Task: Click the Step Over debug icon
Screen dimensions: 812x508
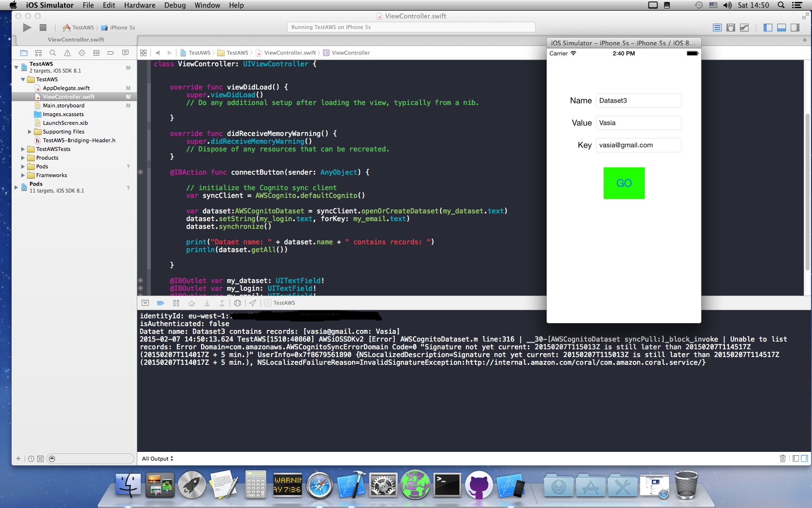Action: (191, 303)
